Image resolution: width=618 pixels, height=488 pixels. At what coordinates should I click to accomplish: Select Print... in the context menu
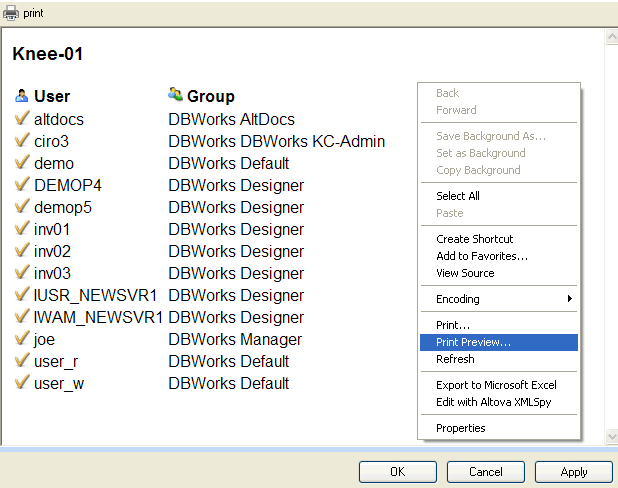click(499, 325)
